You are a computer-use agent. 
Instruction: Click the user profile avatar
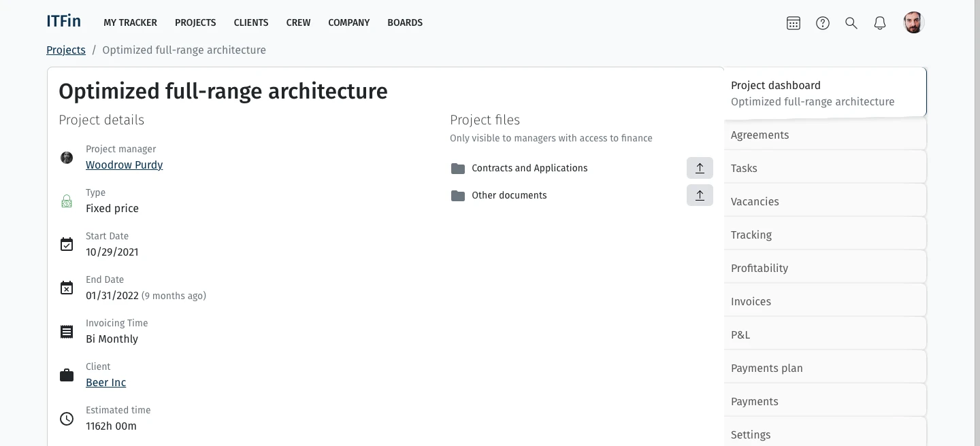pyautogui.click(x=913, y=22)
